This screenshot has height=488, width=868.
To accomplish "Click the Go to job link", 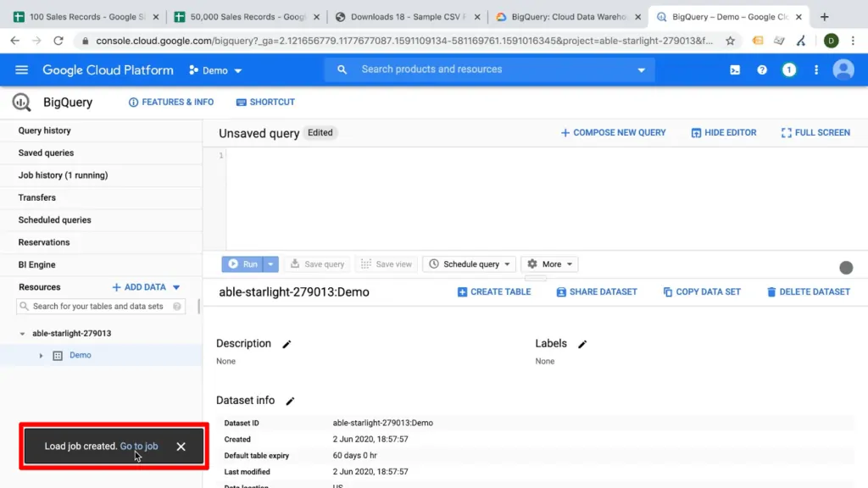I will [x=139, y=446].
